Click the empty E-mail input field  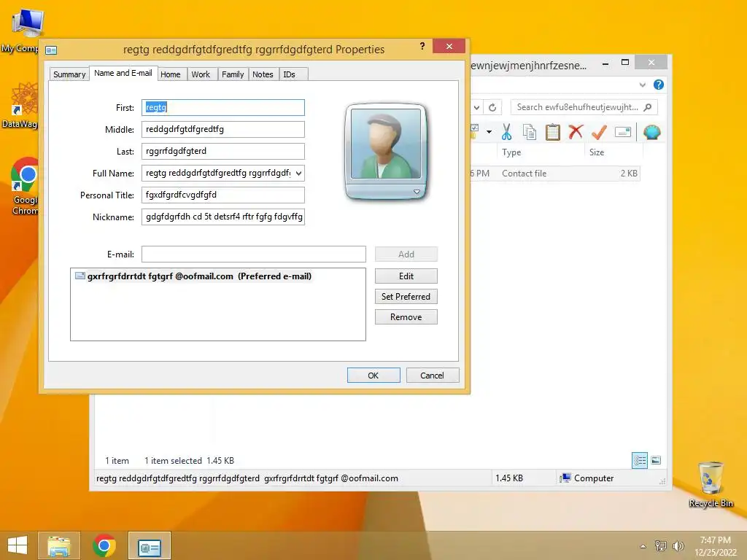(x=254, y=254)
